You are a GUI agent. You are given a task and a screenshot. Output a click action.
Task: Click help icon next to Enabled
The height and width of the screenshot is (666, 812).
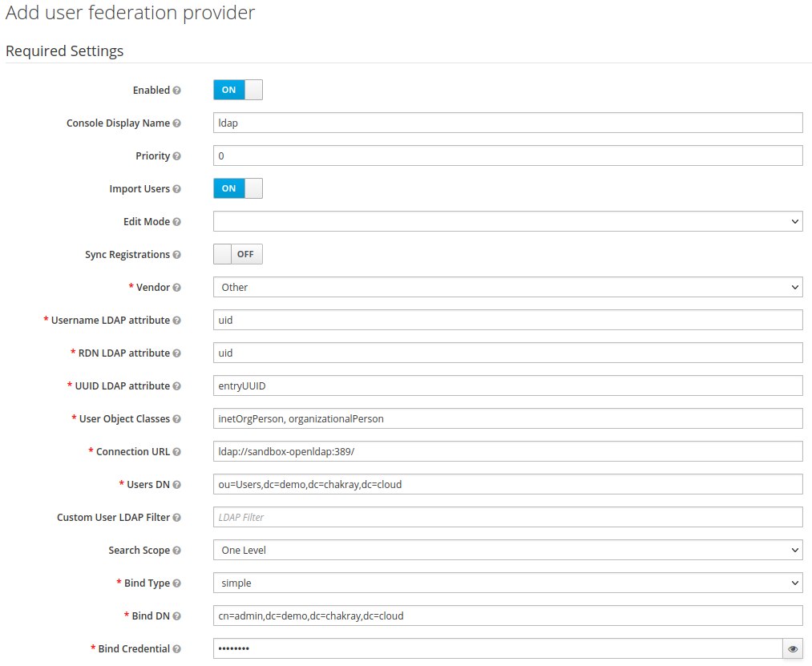click(x=176, y=91)
